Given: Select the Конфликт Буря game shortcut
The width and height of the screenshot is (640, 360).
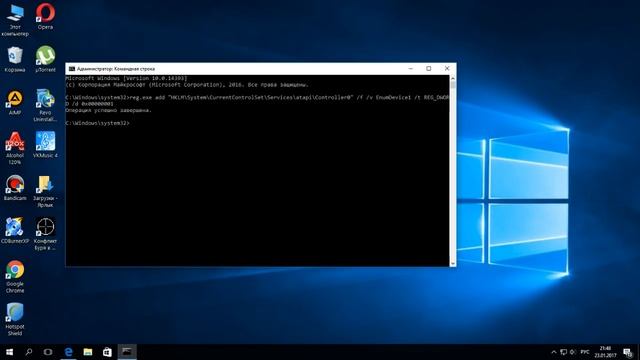Looking at the screenshot, I should tap(45, 234).
